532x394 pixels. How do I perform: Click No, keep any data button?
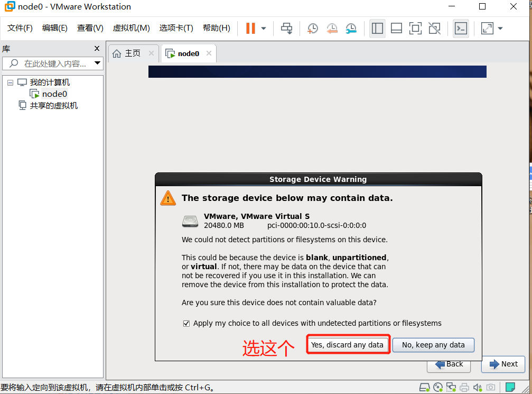pos(433,345)
